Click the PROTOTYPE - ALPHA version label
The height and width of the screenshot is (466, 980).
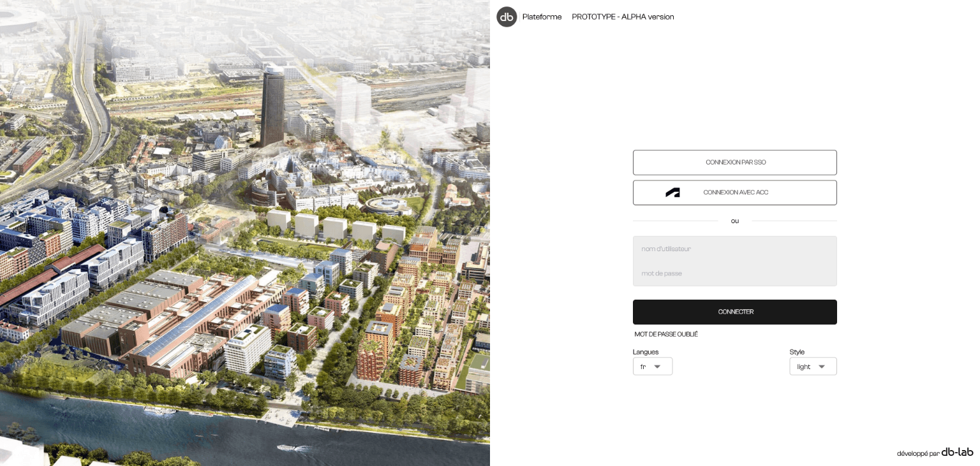[x=623, y=17]
